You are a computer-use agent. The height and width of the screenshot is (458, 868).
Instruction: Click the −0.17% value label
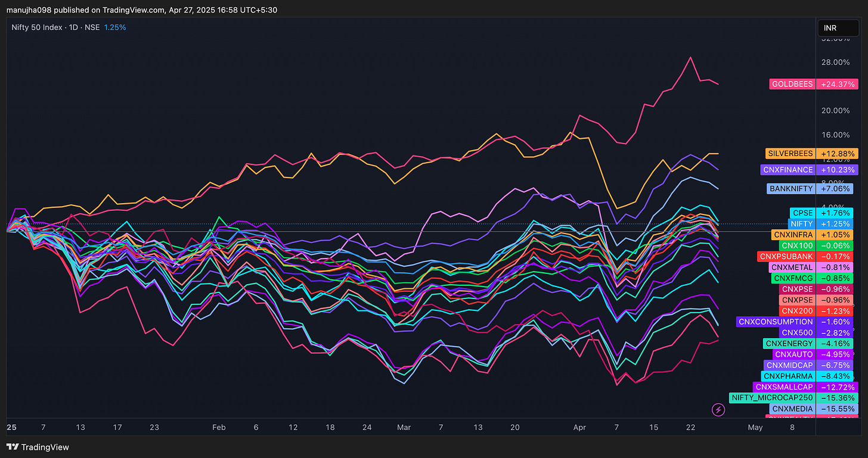[x=835, y=256]
